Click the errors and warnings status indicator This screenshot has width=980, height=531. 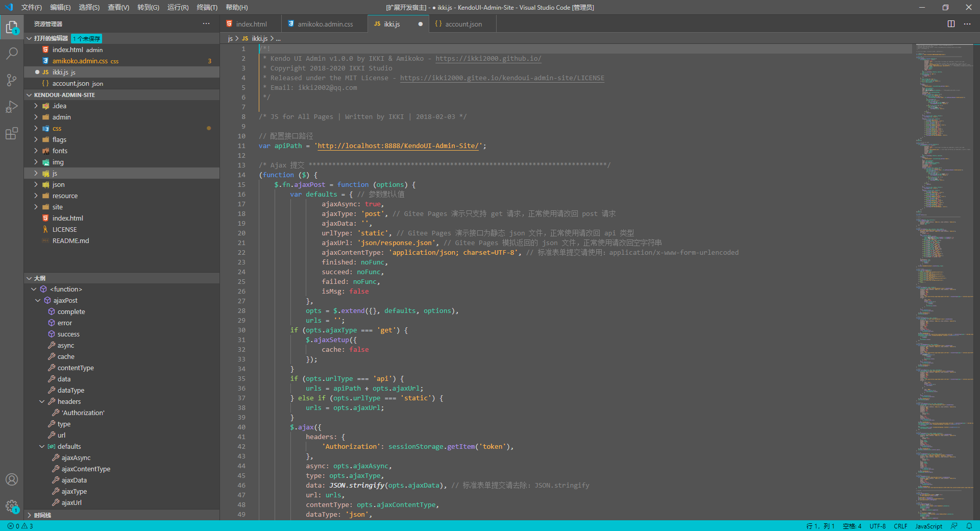point(20,526)
